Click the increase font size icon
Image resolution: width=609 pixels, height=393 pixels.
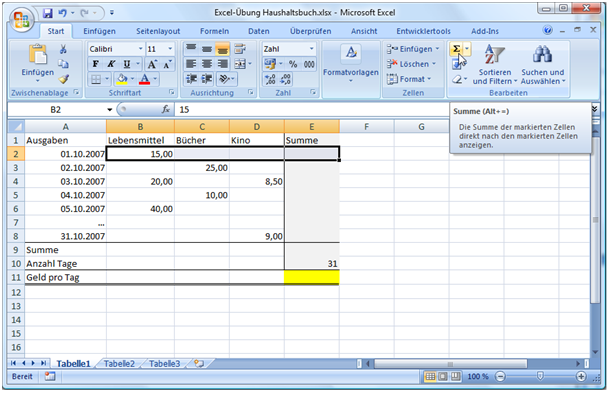click(x=152, y=64)
